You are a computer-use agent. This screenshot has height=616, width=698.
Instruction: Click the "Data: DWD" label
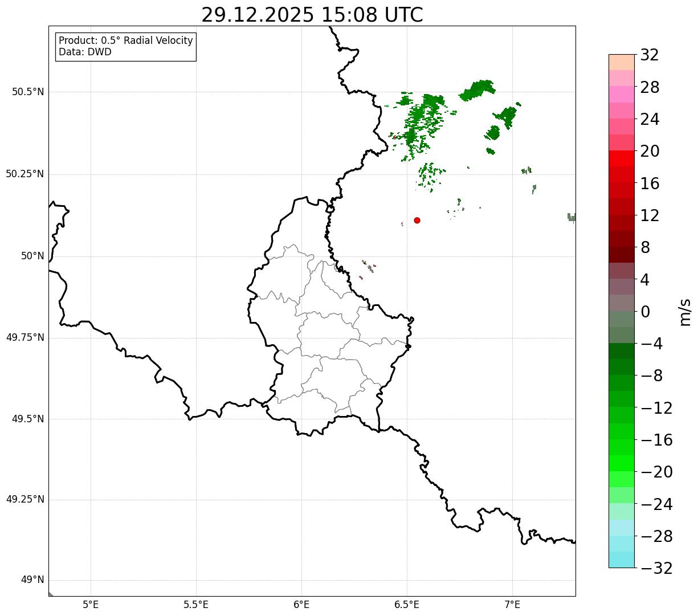pyautogui.click(x=85, y=52)
